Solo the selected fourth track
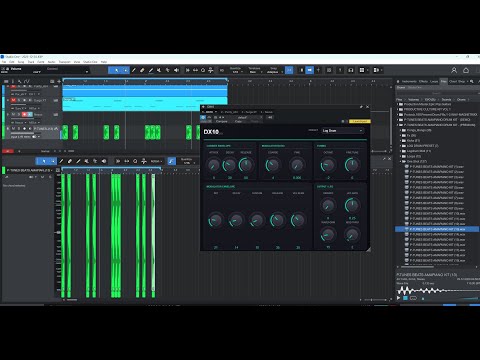 coord(19,129)
